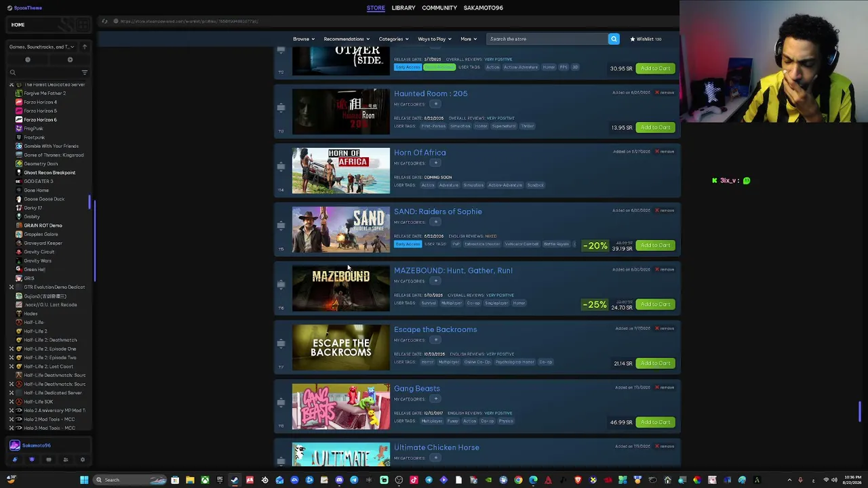The height and width of the screenshot is (488, 868).
Task: Click in the Search the store field
Action: (547, 39)
